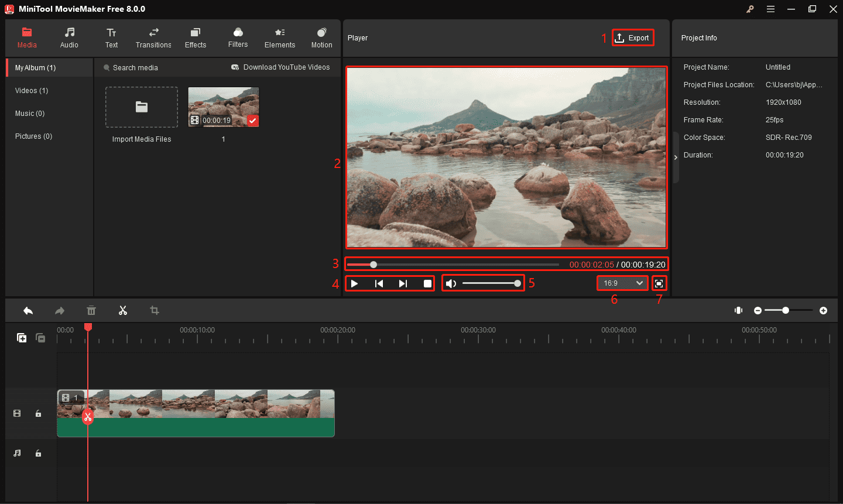Open the 16:9 aspect ratio dropdown
Image resolution: width=843 pixels, height=504 pixels.
(622, 283)
